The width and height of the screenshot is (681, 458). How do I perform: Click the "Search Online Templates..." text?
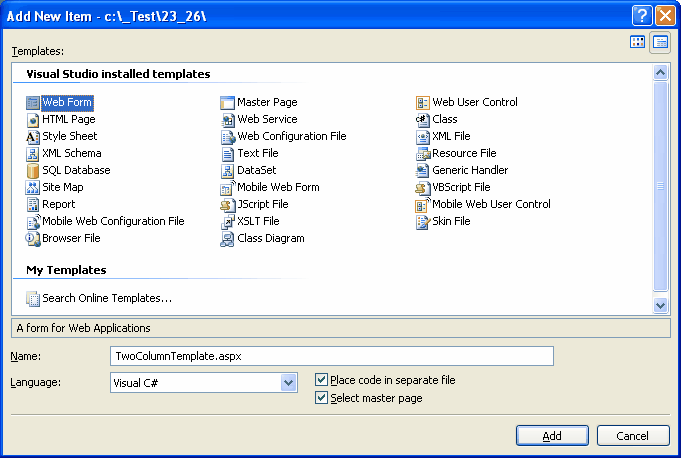point(107,298)
